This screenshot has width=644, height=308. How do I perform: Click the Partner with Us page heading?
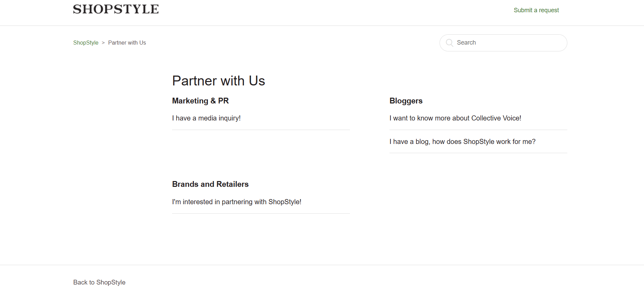(218, 81)
